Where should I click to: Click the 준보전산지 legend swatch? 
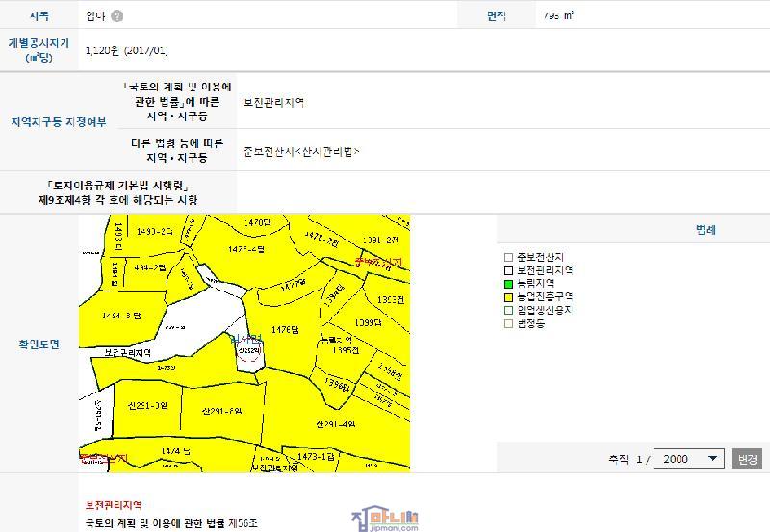(509, 258)
